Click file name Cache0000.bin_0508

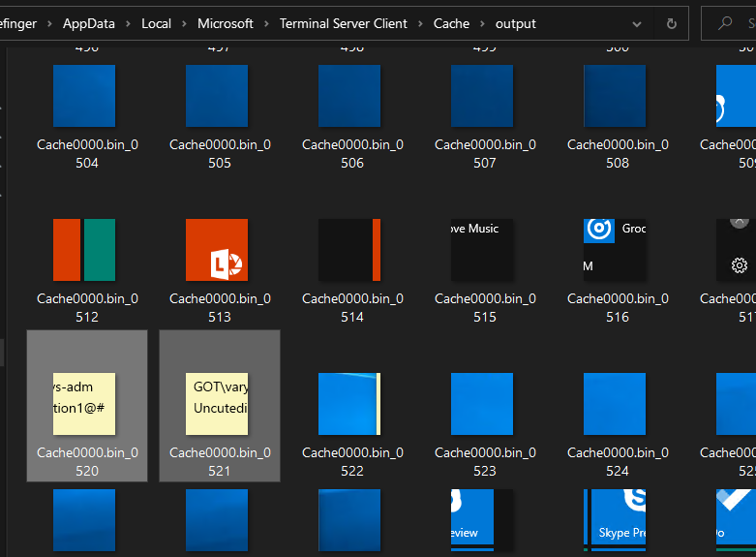click(x=618, y=154)
